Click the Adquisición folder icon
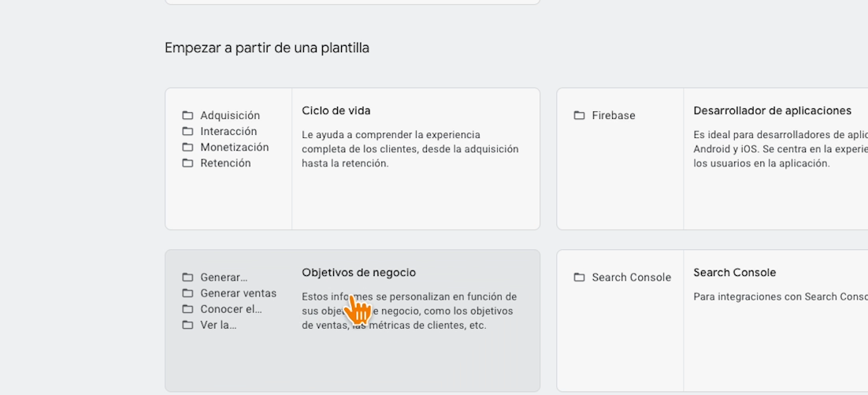 187,116
